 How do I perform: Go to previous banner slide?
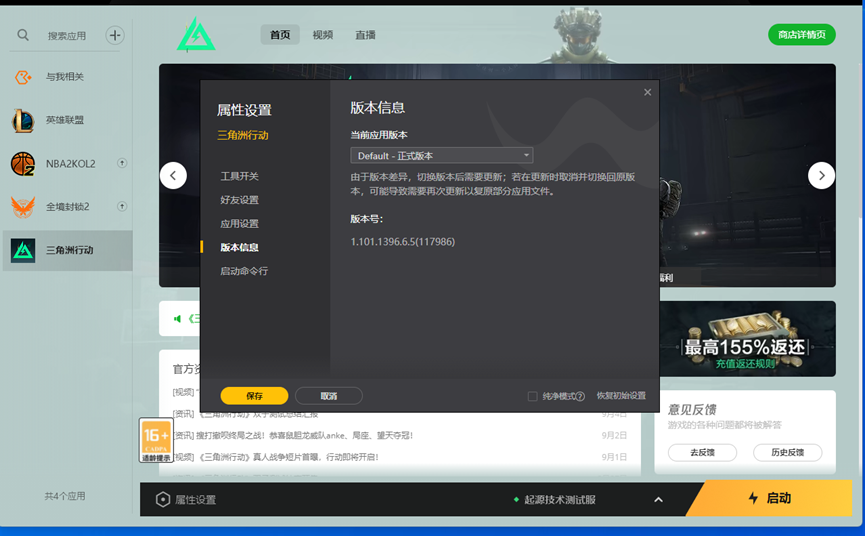coord(173,175)
